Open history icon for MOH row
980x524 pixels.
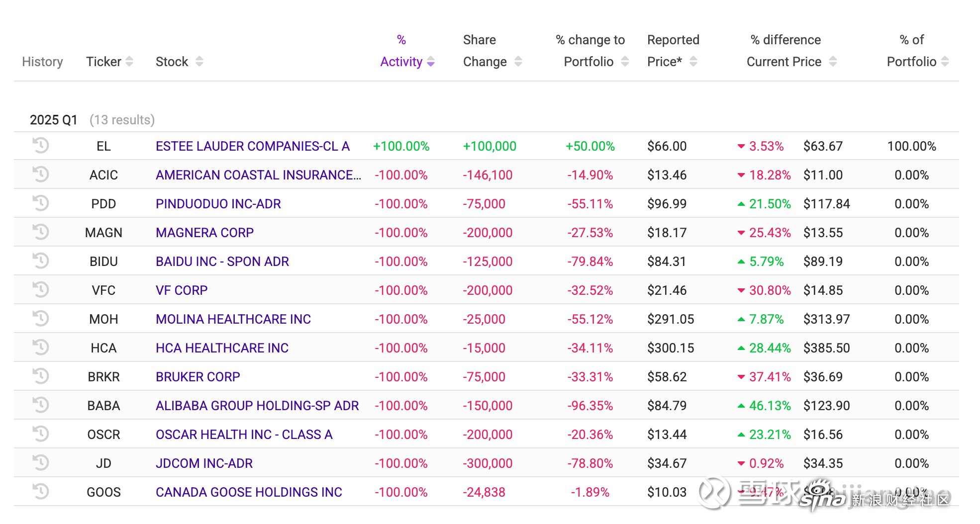point(41,318)
